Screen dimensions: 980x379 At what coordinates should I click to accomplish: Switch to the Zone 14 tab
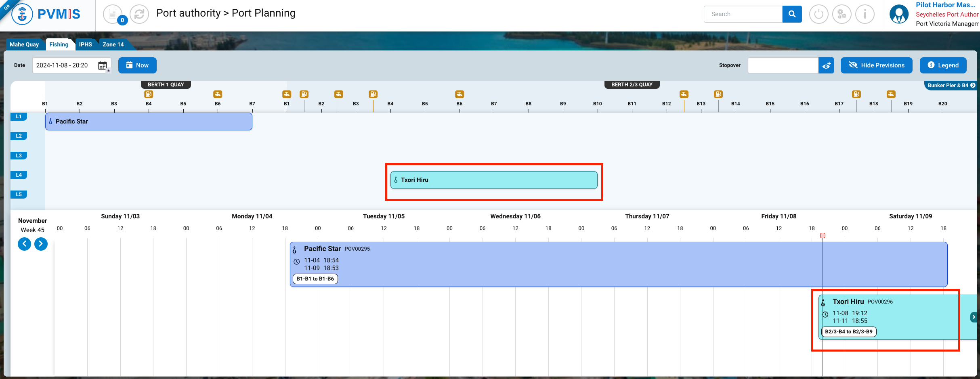113,44
